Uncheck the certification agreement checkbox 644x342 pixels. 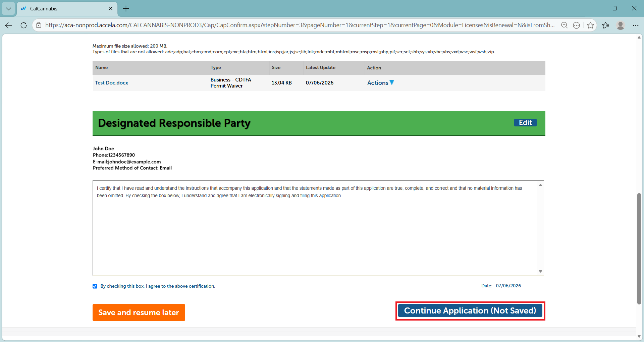[x=95, y=286]
